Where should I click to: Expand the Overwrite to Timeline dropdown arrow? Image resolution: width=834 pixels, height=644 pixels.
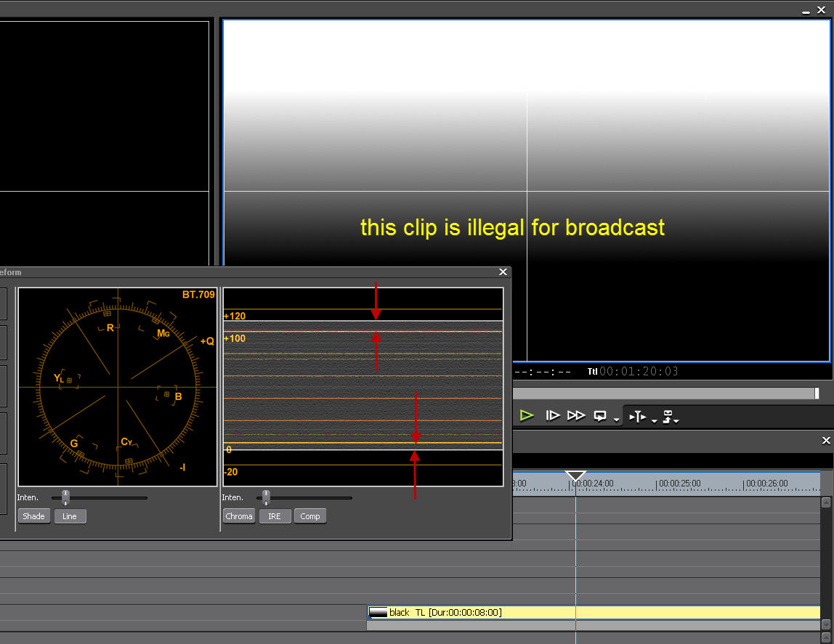tap(676, 420)
